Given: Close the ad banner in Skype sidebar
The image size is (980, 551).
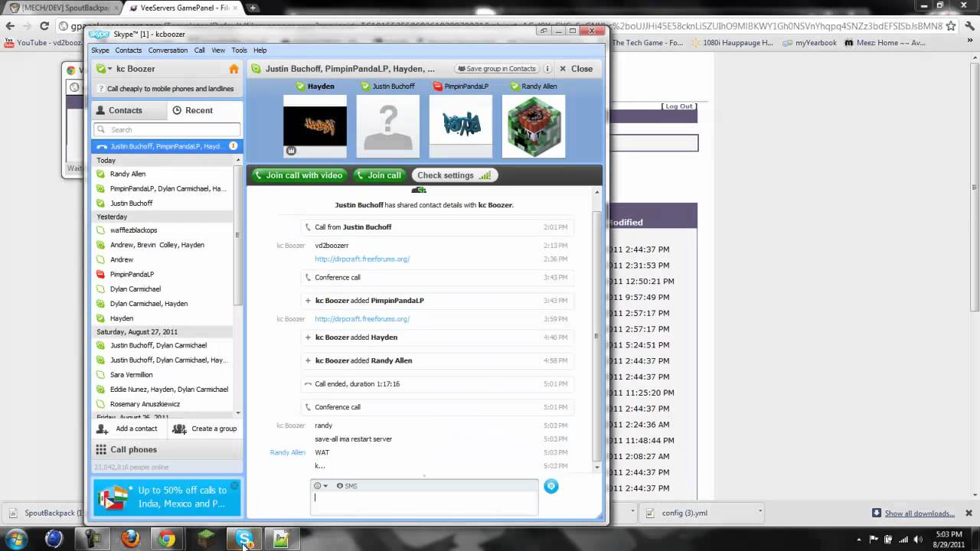Looking at the screenshot, I should 235,485.
